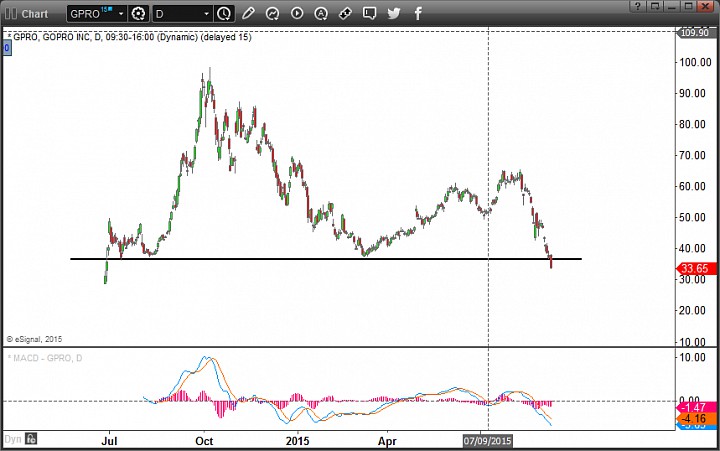Click the 109.90 price cursor tag
720x451 pixels.
(695, 33)
